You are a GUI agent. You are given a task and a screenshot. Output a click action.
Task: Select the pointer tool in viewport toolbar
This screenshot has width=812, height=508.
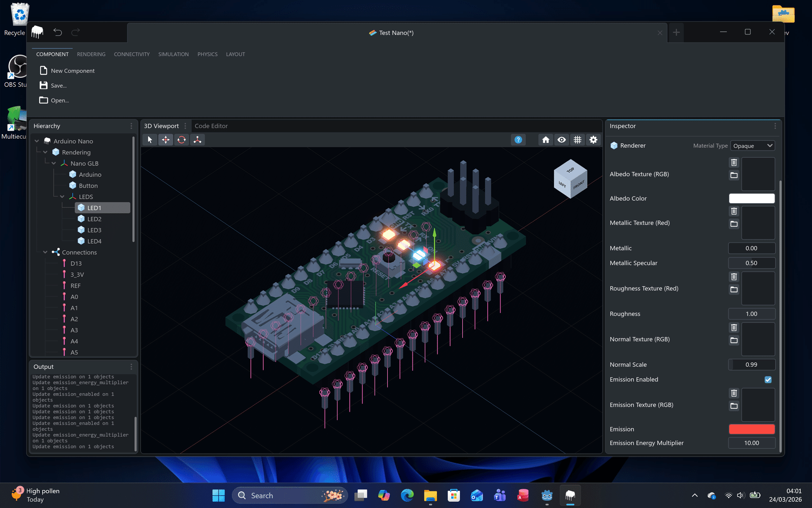tap(150, 140)
